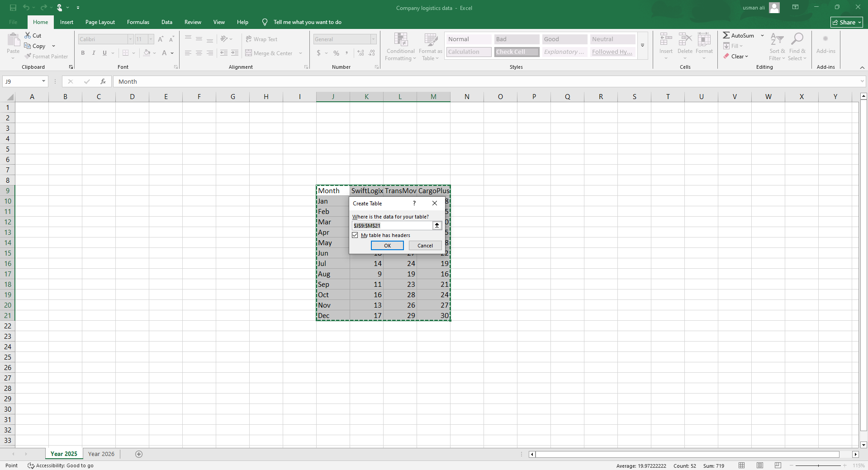Click the Share button
Image resolution: width=868 pixels, height=470 pixels.
point(847,22)
